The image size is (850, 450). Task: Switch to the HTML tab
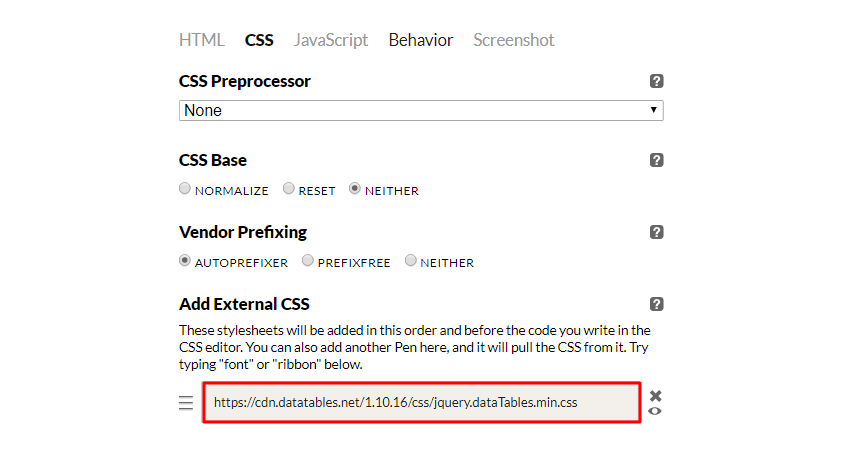point(202,40)
